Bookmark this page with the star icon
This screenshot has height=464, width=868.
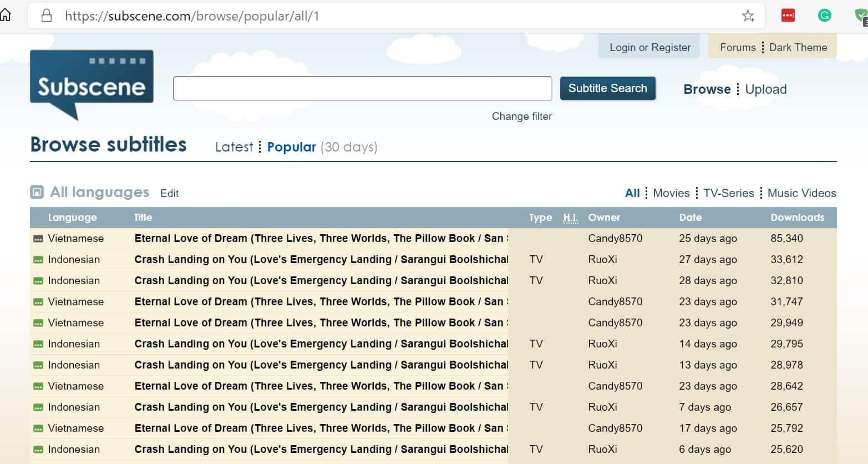pyautogui.click(x=748, y=16)
